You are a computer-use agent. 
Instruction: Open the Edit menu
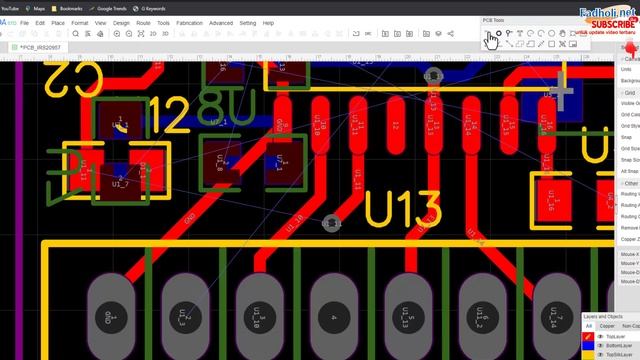pos(40,23)
